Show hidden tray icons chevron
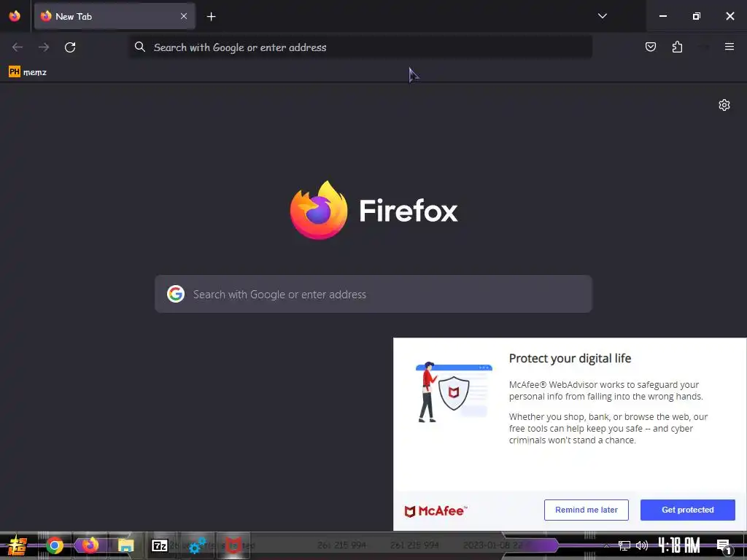Screen dimensions: 747x560 tap(606, 545)
